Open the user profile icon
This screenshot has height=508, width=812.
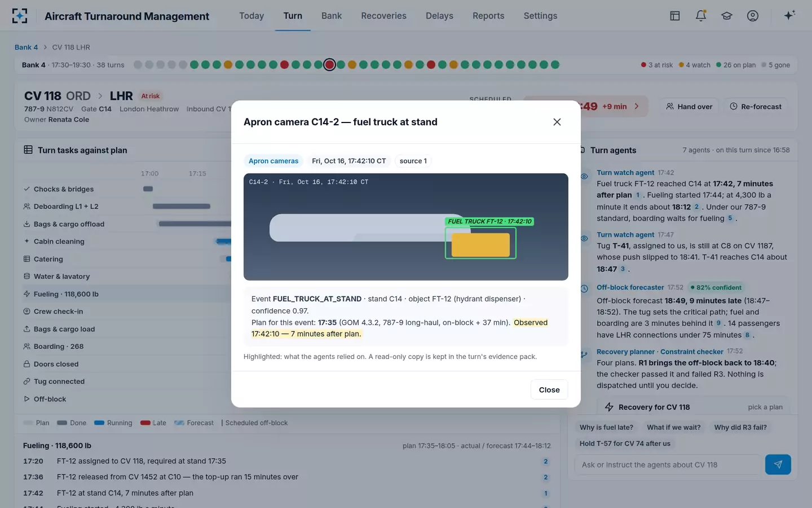click(x=753, y=16)
